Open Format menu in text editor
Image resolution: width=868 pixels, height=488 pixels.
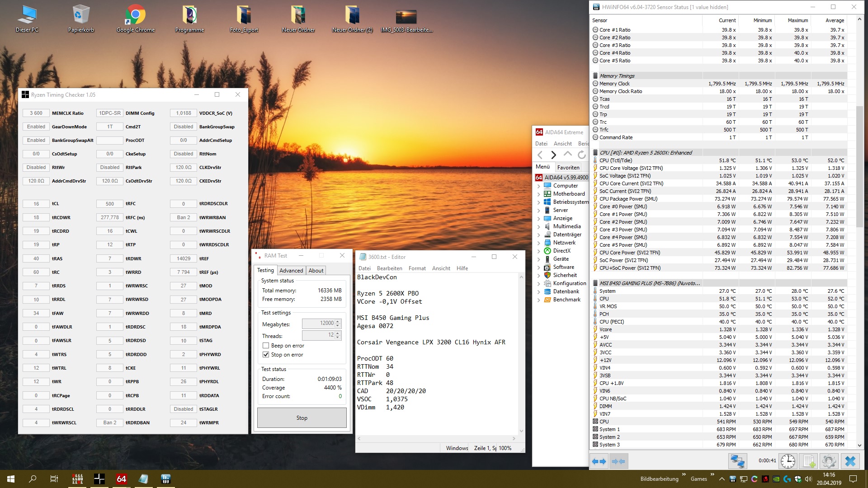tap(417, 268)
